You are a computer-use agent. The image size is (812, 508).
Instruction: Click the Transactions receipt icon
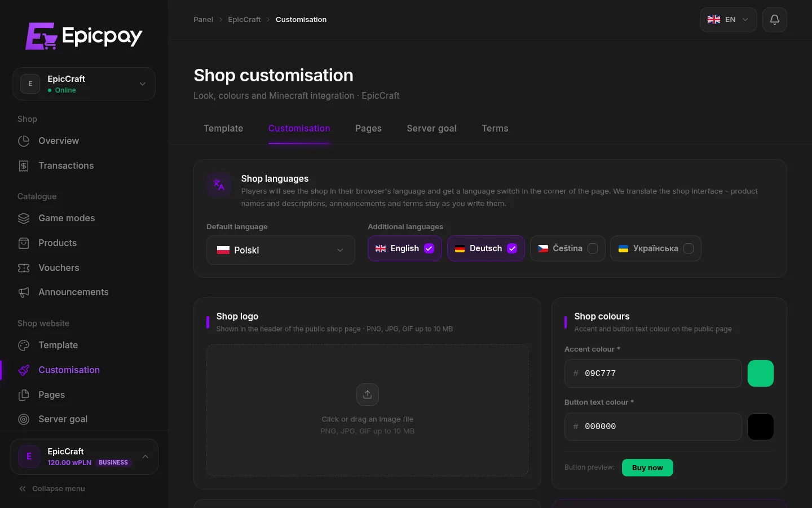[x=24, y=166]
